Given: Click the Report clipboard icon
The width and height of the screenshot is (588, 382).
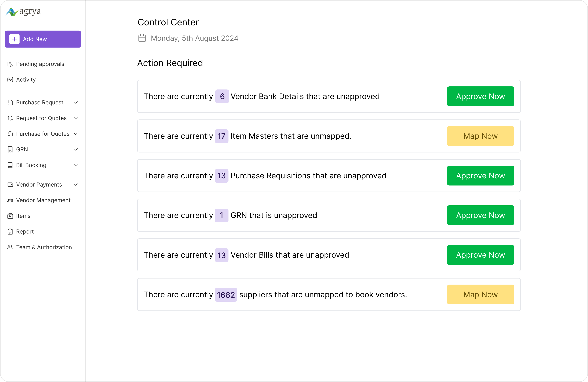Looking at the screenshot, I should point(10,232).
